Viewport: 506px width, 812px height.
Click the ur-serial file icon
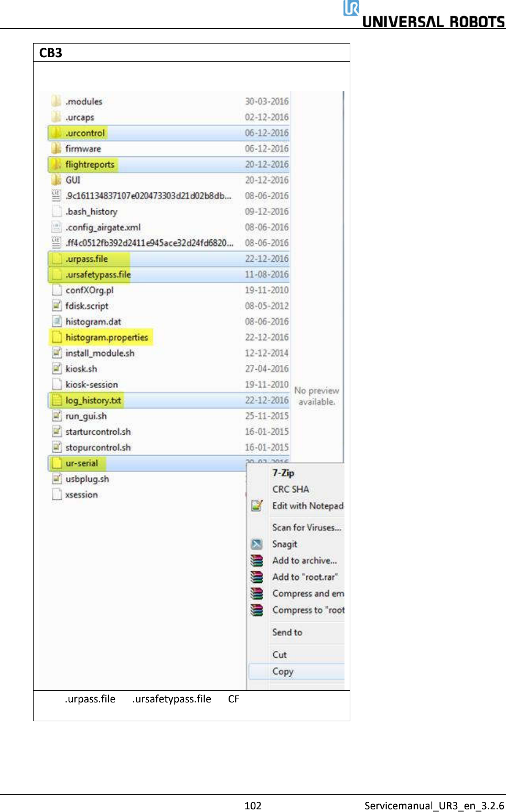tap(57, 463)
